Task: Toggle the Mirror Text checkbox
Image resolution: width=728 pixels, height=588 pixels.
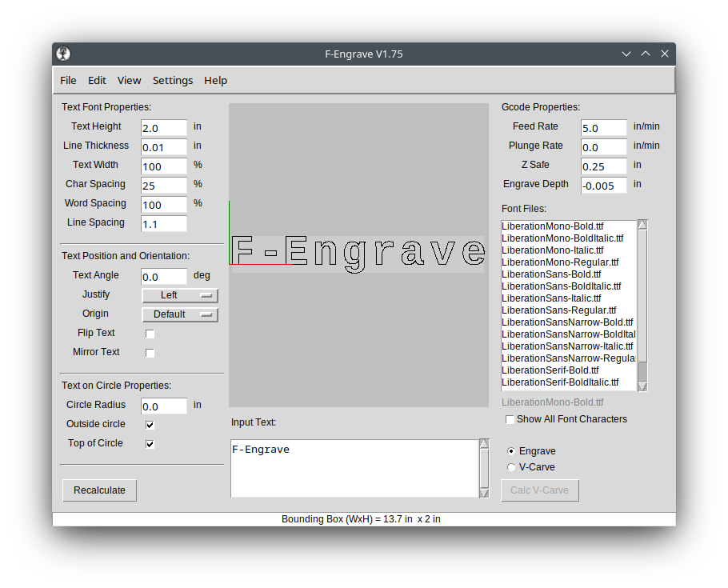Action: [150, 353]
